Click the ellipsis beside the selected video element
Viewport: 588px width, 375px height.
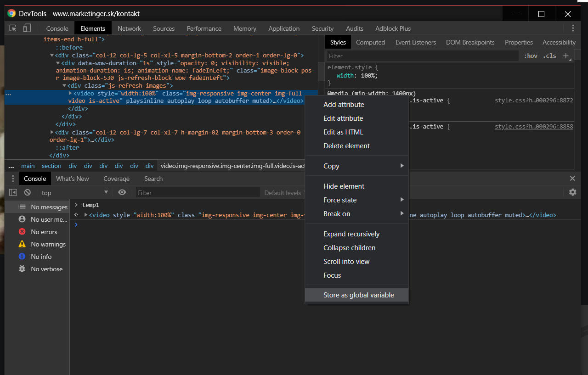point(8,94)
